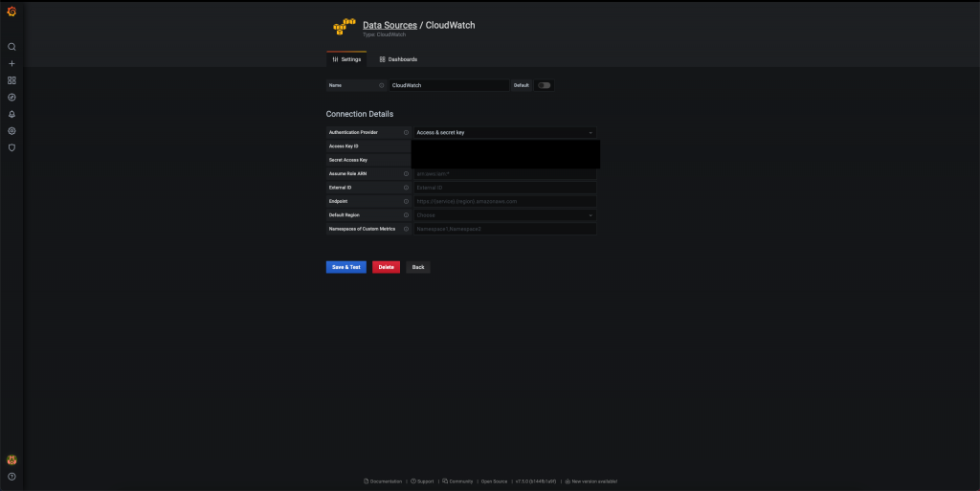Open the Documentation footer link
The image size is (980, 491).
pos(383,481)
